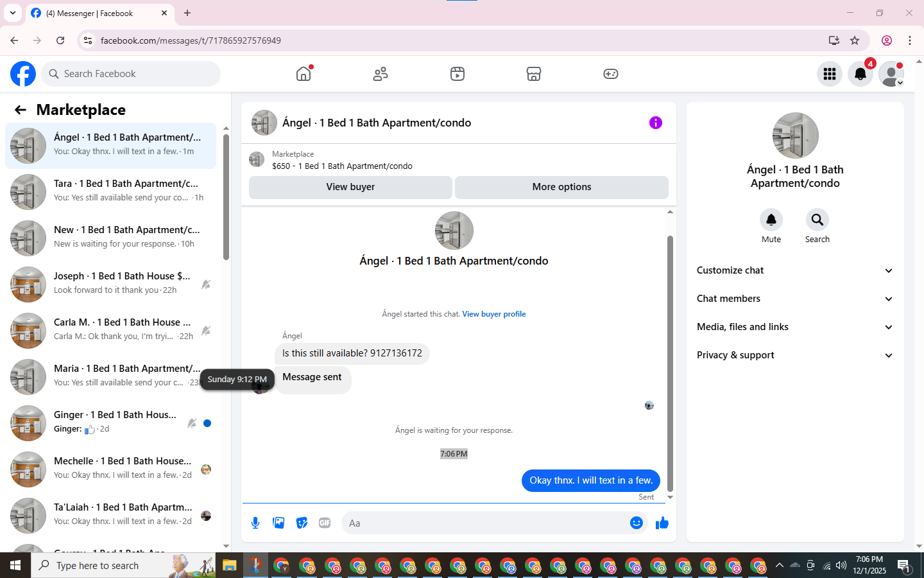This screenshot has width=924, height=578.
Task: Open the volume icon in system tray
Action: (x=841, y=565)
